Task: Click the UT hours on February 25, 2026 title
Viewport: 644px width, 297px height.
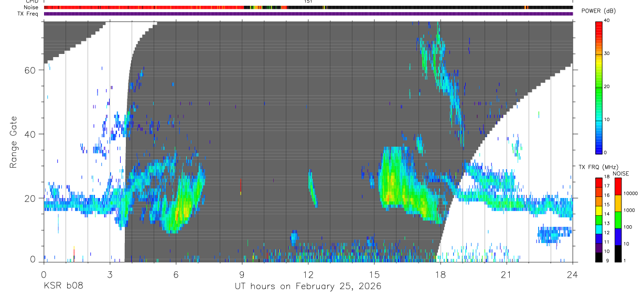Action: (308, 287)
